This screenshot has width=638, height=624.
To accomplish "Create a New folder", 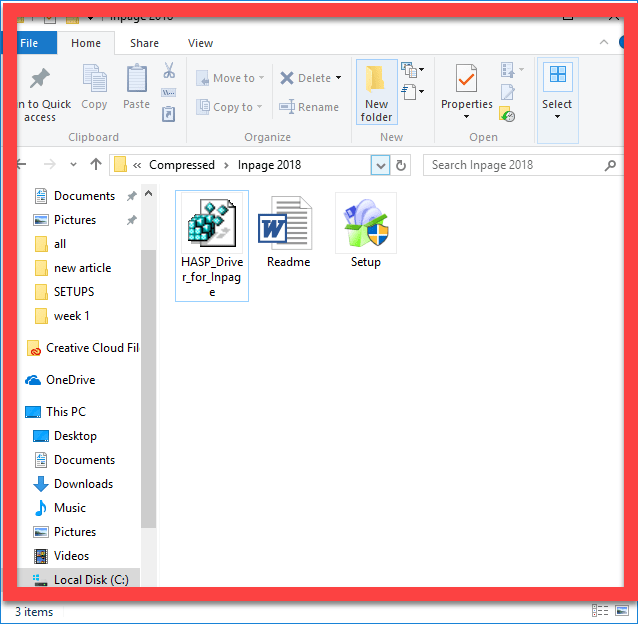I will coord(376,93).
